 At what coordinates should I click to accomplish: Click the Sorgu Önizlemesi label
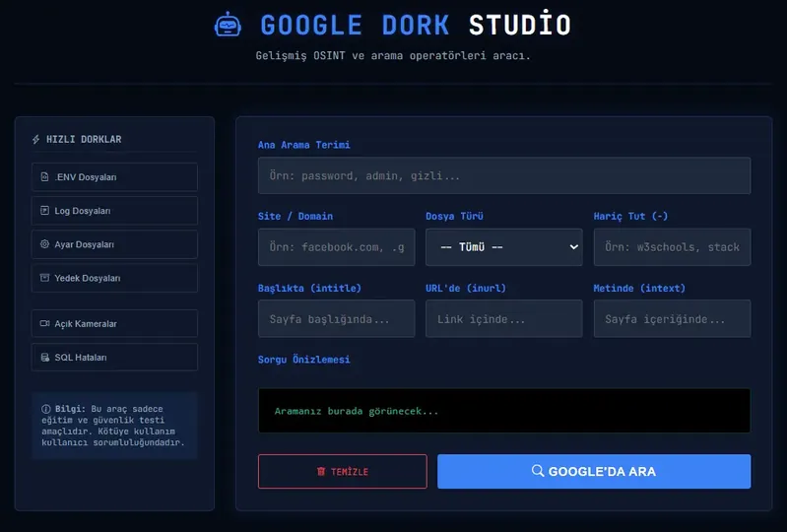pos(303,360)
